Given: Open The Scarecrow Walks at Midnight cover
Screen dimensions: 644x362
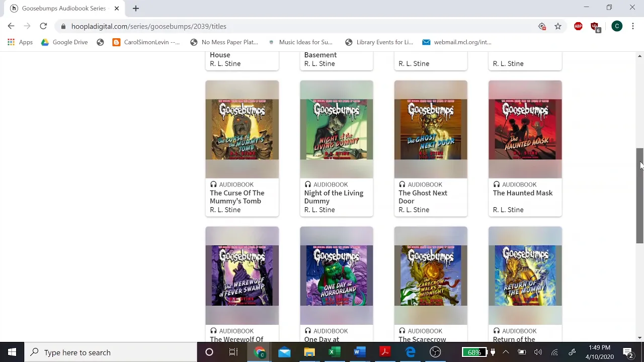Looking at the screenshot, I should coord(431,276).
